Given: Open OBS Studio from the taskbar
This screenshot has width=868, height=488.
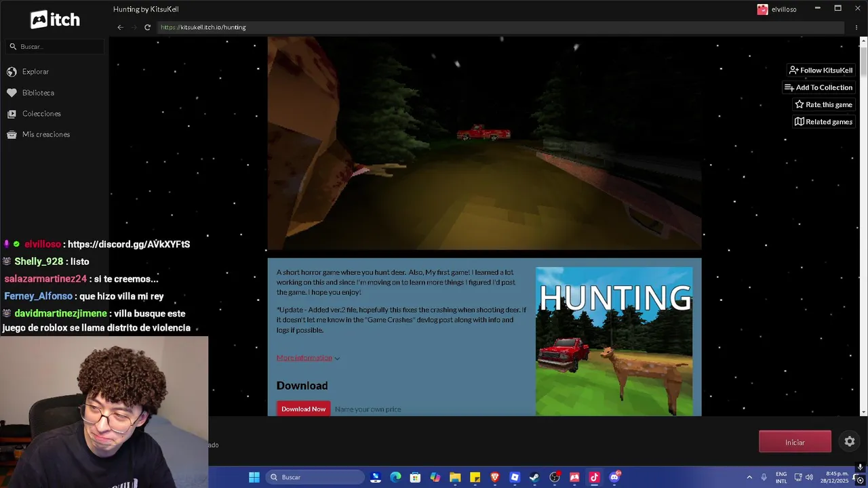Looking at the screenshot, I should pos(555,477).
